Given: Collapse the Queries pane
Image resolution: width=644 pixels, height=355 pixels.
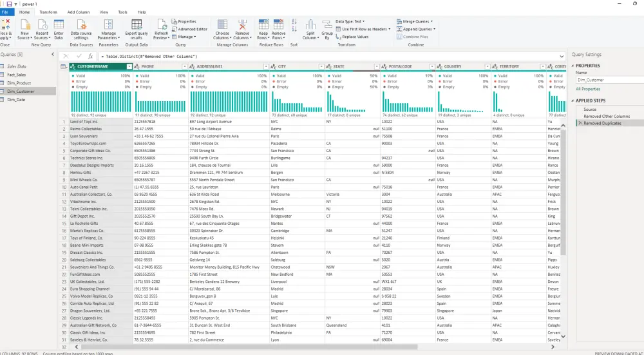Looking at the screenshot, I should click(53, 54).
